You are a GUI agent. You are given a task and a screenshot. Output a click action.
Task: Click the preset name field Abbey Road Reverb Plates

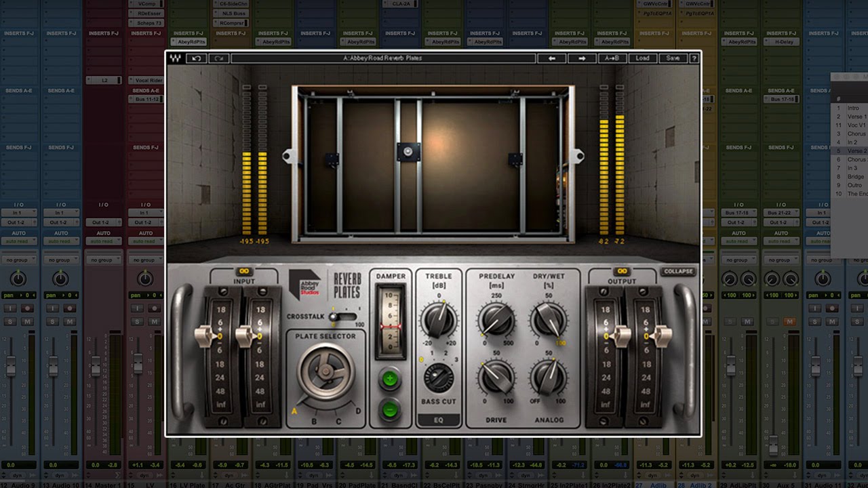(382, 58)
